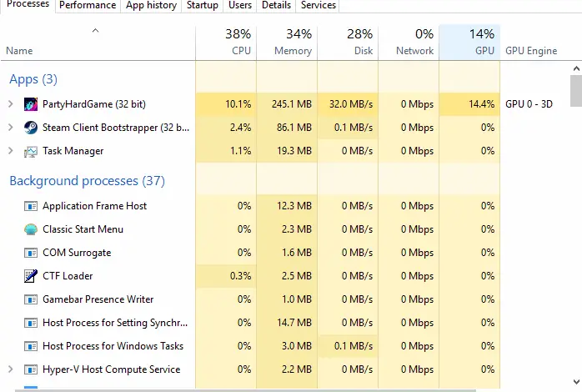Image resolution: width=582 pixels, height=392 pixels.
Task: Expand the Hyper-V Host Compute Service entry
Action: [11, 369]
